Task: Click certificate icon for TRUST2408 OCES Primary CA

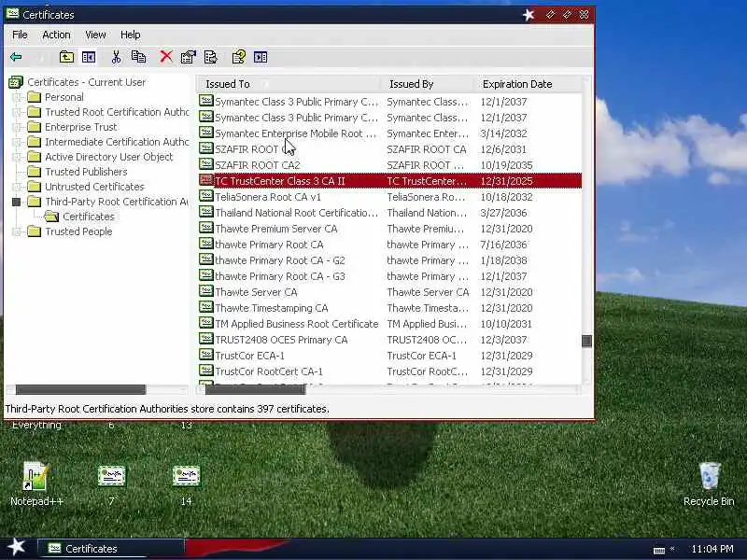Action: tap(205, 339)
